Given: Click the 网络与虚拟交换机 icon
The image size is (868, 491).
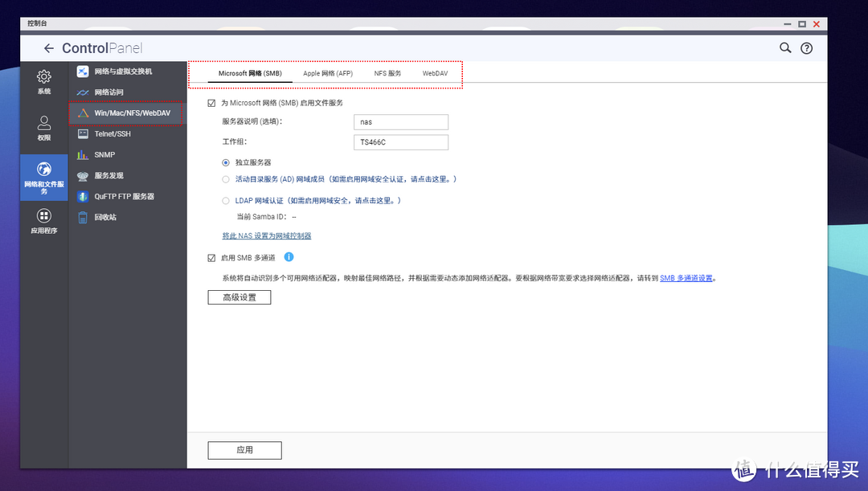Looking at the screenshot, I should (83, 72).
